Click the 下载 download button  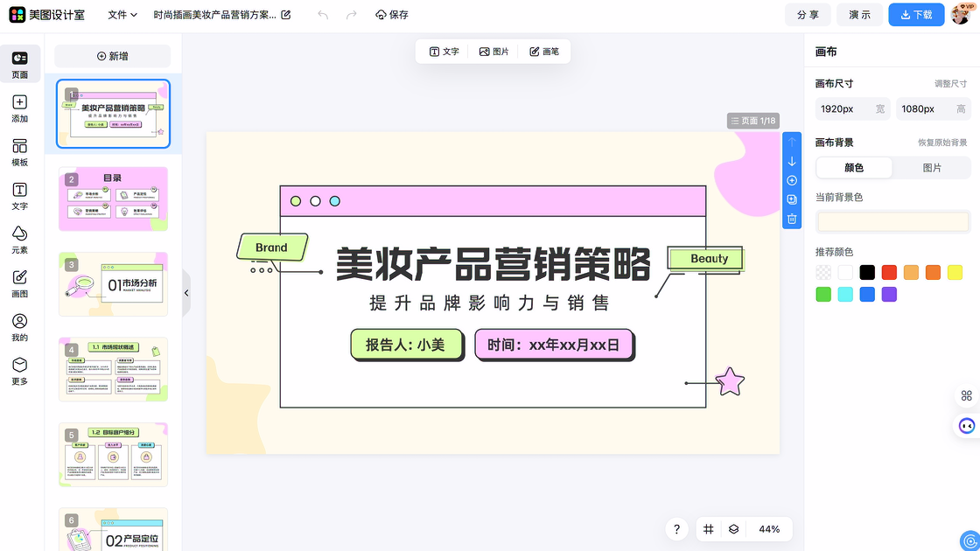coord(916,15)
